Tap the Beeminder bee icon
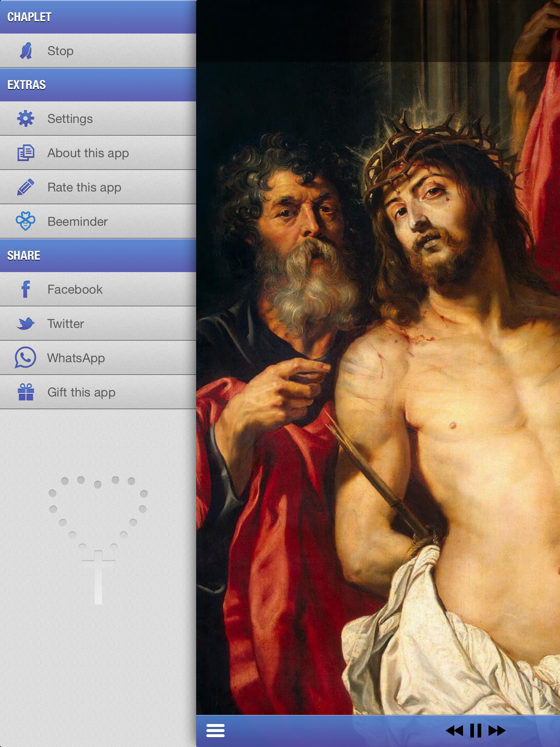 pos(26,221)
